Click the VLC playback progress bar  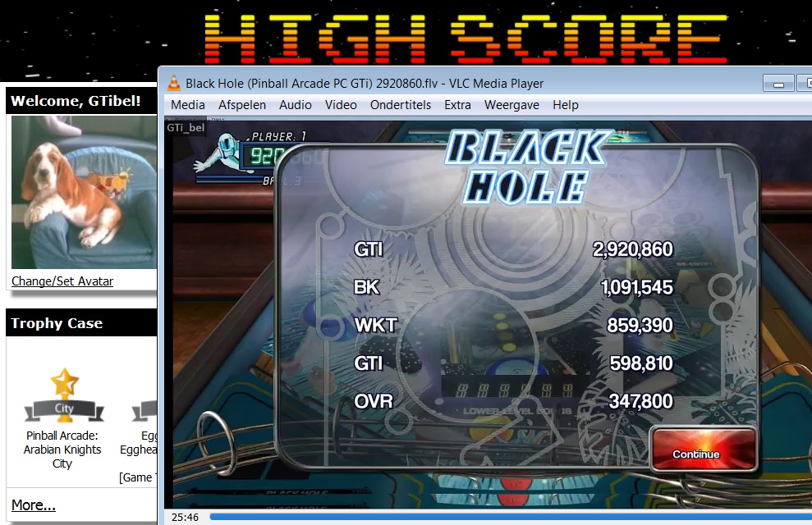(511, 517)
